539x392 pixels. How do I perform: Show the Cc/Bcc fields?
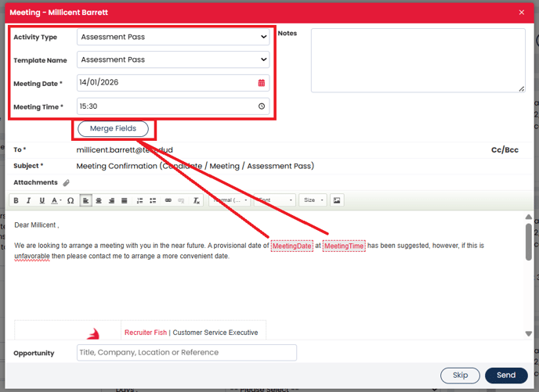505,150
